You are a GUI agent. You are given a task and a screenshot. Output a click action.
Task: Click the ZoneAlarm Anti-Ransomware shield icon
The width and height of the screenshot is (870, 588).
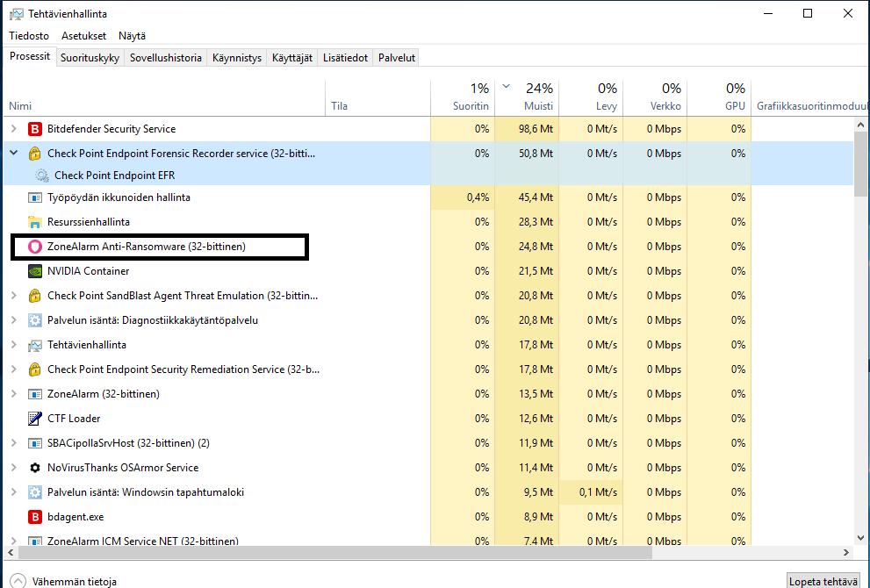click(35, 247)
